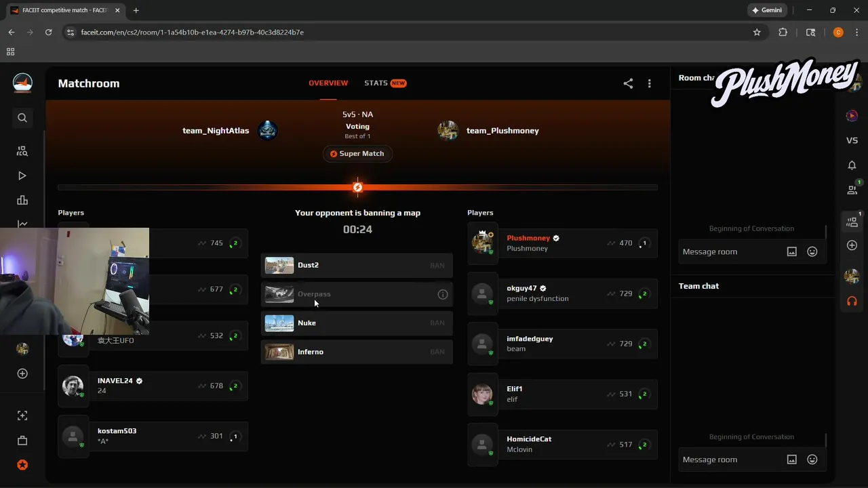Open the VS icon in right sidebar
868x488 pixels.
click(x=852, y=140)
